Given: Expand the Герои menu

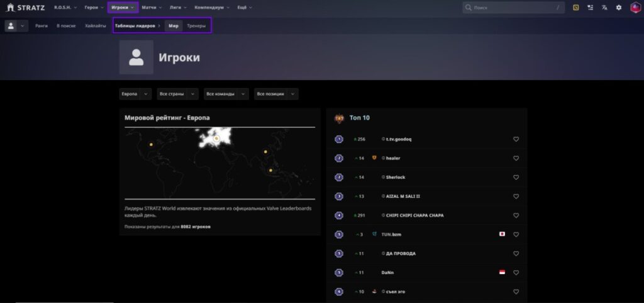Looking at the screenshot, I should [x=94, y=8].
